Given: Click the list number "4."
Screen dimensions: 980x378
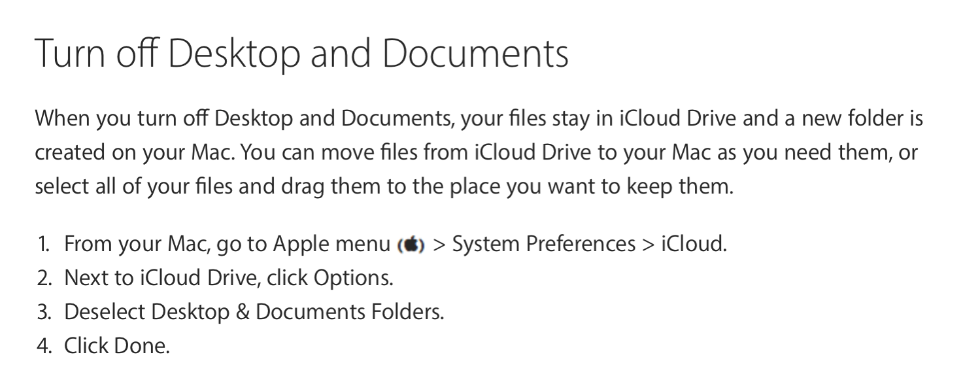Looking at the screenshot, I should [x=44, y=346].
